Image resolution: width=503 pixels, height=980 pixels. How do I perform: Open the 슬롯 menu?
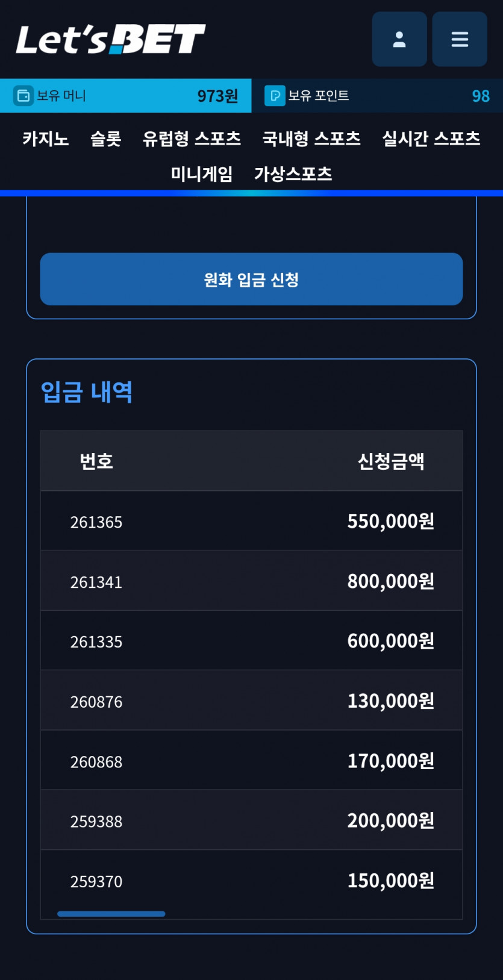point(106,139)
